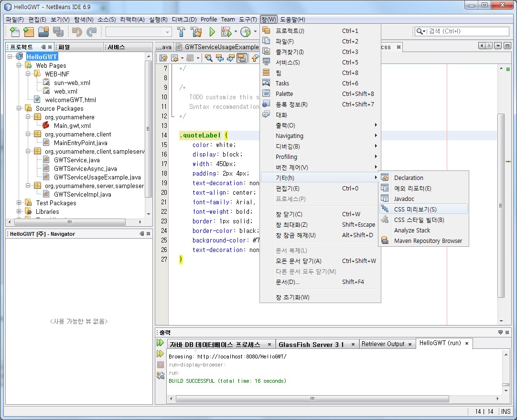The image size is (517, 420).
Task: Select Main.gwt.xml tree item
Action: 72,126
